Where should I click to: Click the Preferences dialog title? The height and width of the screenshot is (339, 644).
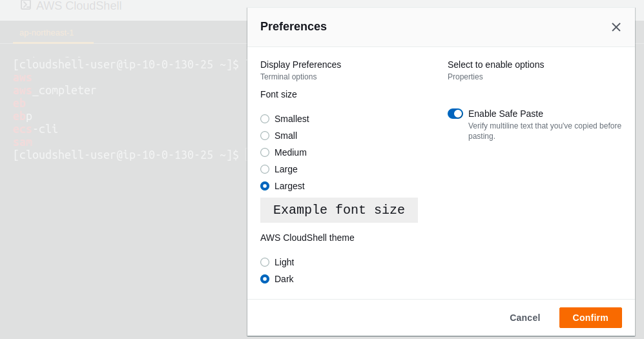click(x=293, y=26)
